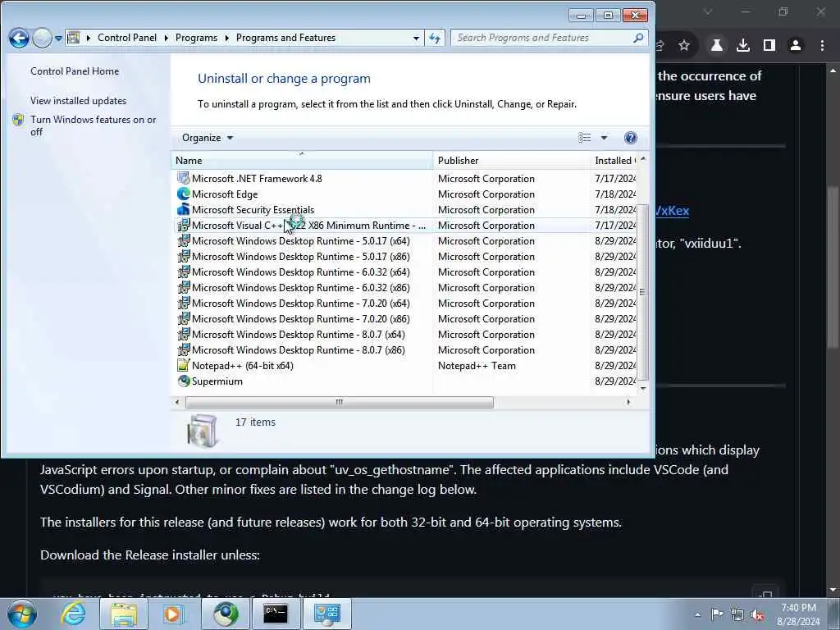
Task: Click the Supermium program icon
Action: point(183,381)
